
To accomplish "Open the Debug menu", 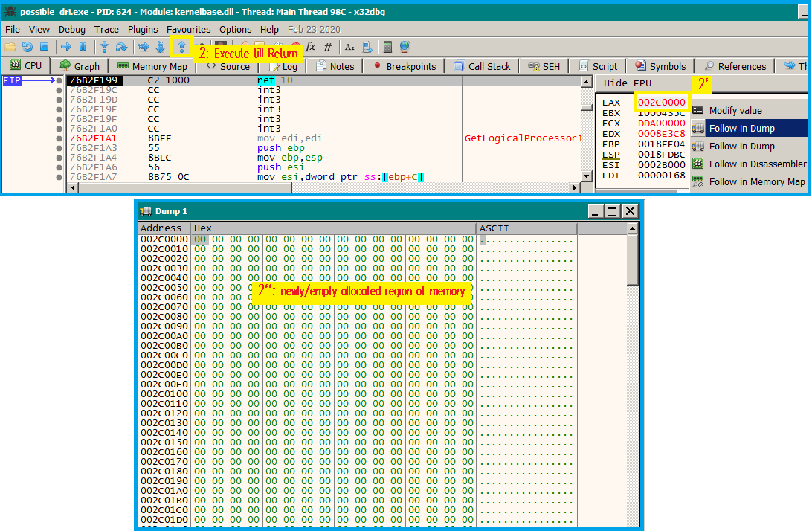I will pos(72,29).
